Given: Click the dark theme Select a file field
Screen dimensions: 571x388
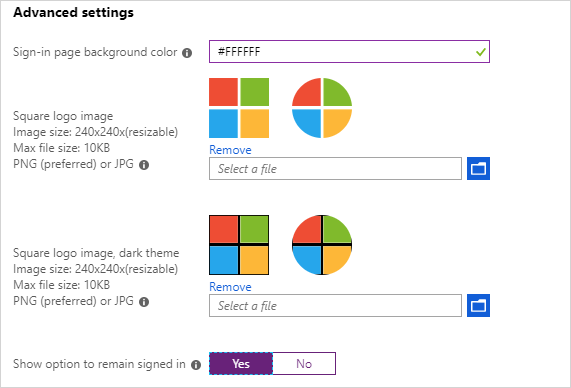Looking at the screenshot, I should click(335, 306).
